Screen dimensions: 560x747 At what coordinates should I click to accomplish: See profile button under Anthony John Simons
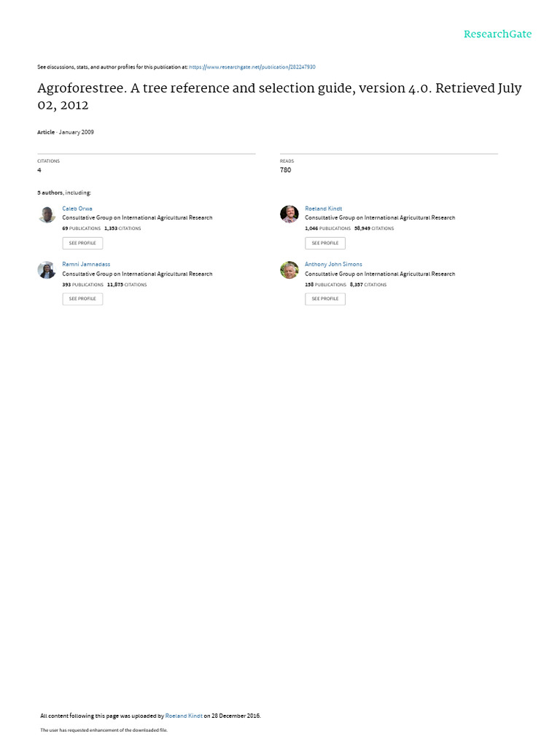tap(325, 298)
